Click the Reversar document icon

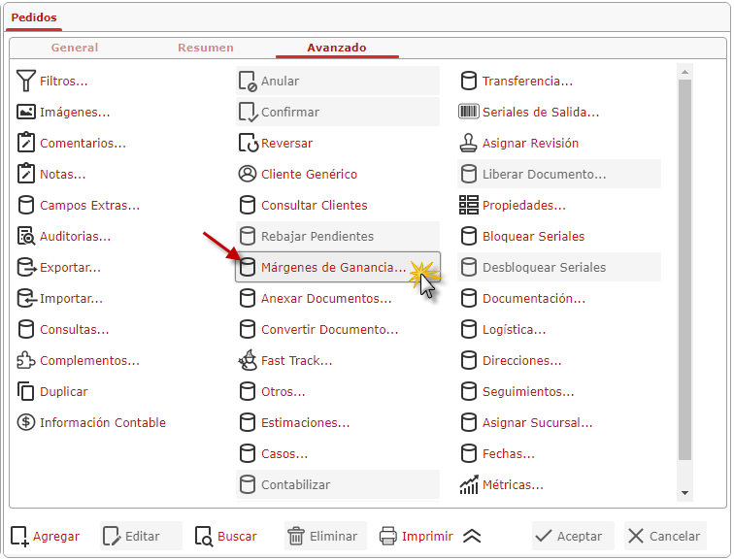click(249, 143)
